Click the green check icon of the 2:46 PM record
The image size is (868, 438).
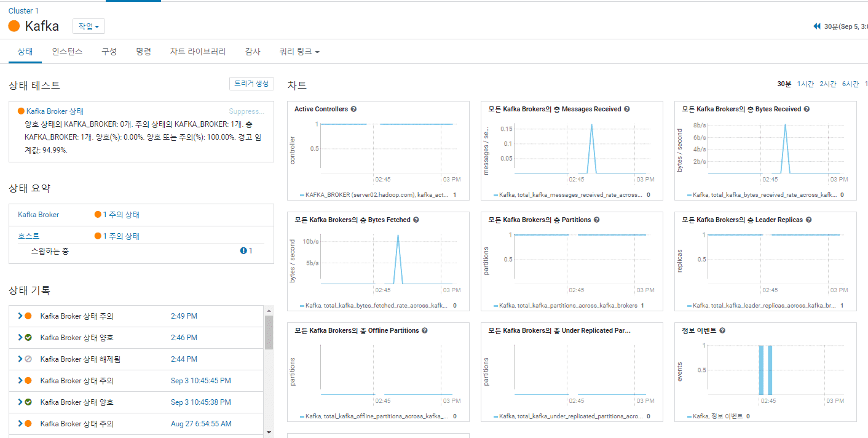[28, 338]
